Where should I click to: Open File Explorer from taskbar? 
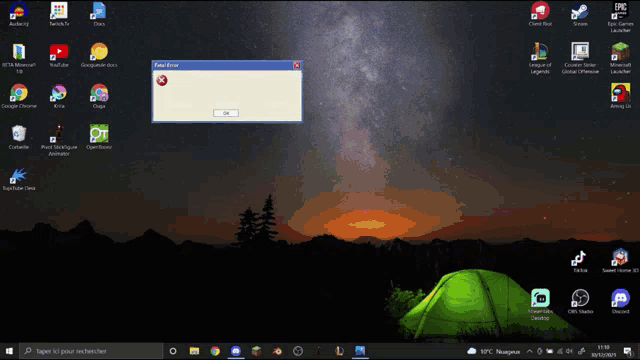(x=194, y=351)
